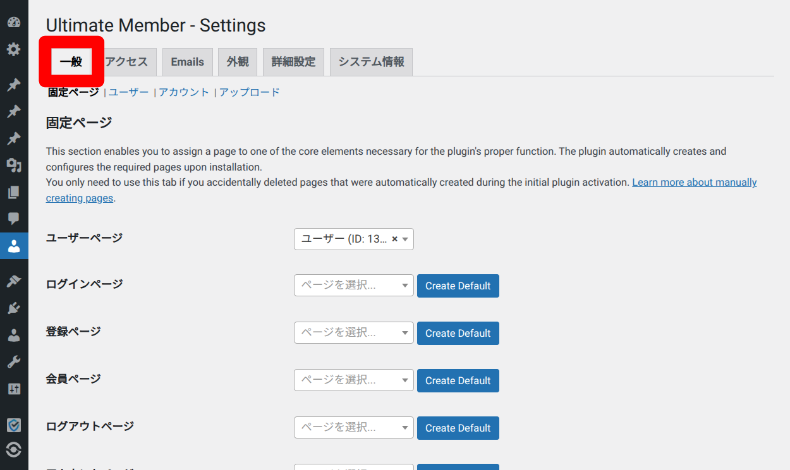Select the highlighted Ultimate Member icon

[14, 246]
